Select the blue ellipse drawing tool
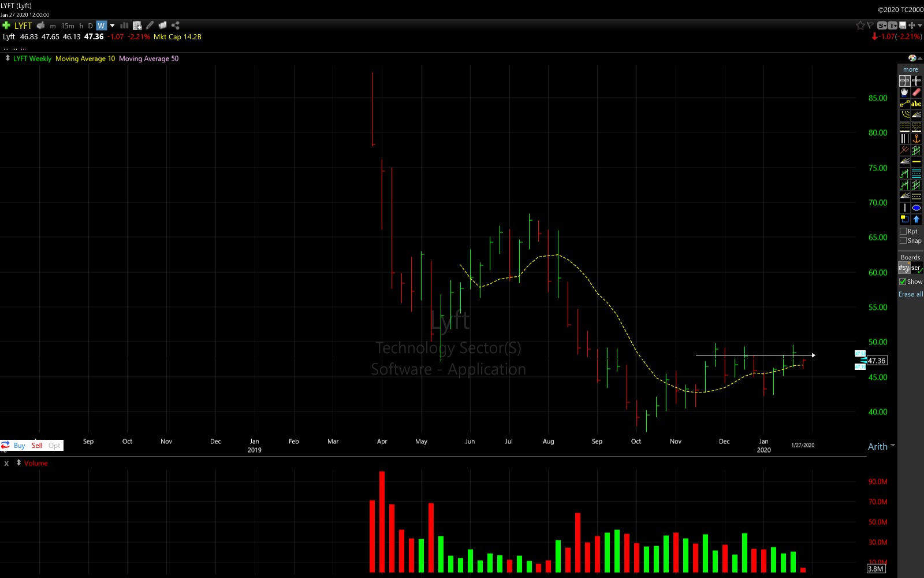The width and height of the screenshot is (924, 578). (916, 208)
